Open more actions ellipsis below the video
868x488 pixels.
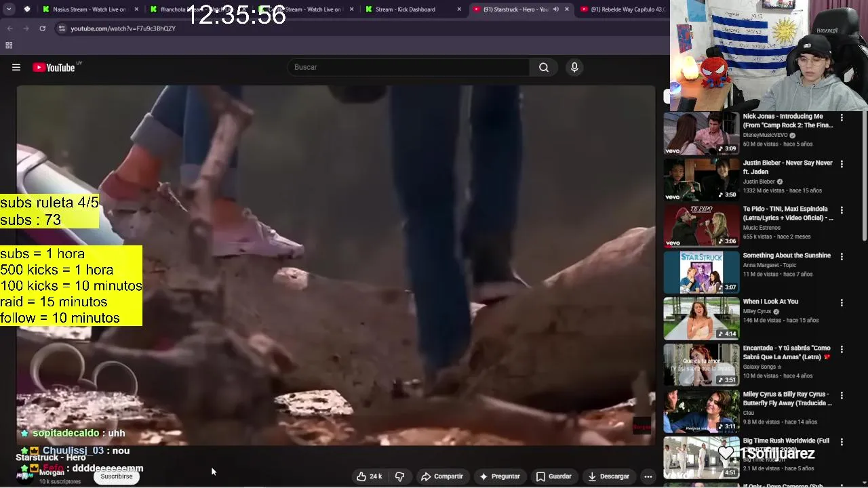[648, 476]
